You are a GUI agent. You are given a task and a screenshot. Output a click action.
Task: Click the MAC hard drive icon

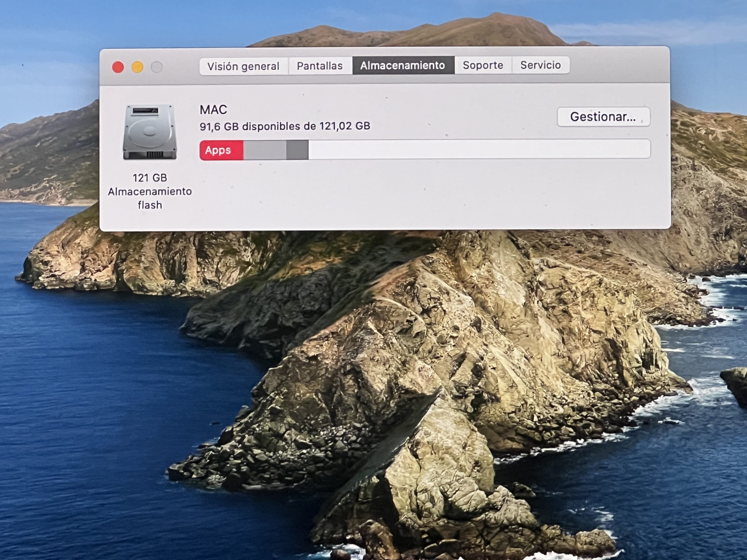click(x=150, y=132)
